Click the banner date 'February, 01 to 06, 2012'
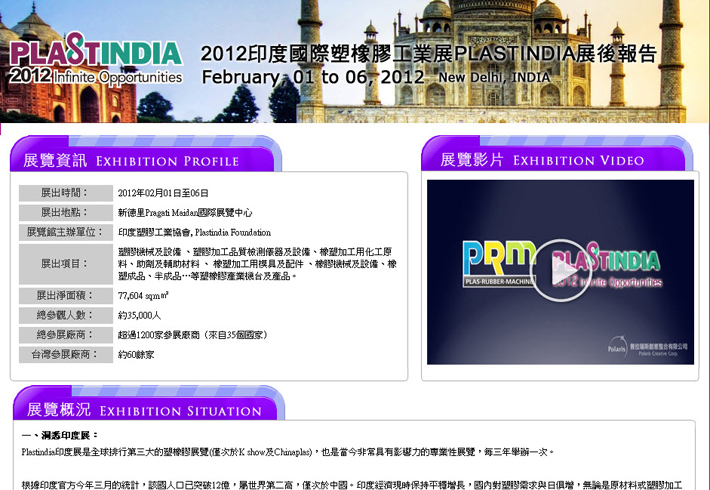 point(313,77)
